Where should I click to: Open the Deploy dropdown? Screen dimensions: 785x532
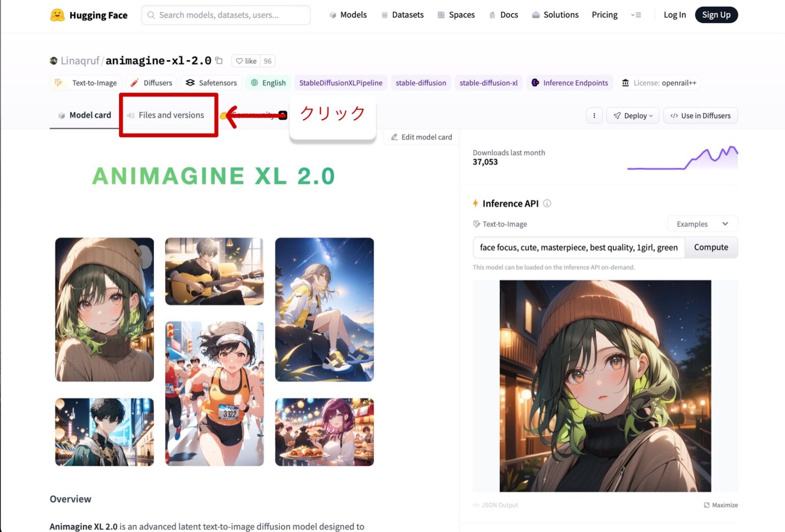click(633, 115)
